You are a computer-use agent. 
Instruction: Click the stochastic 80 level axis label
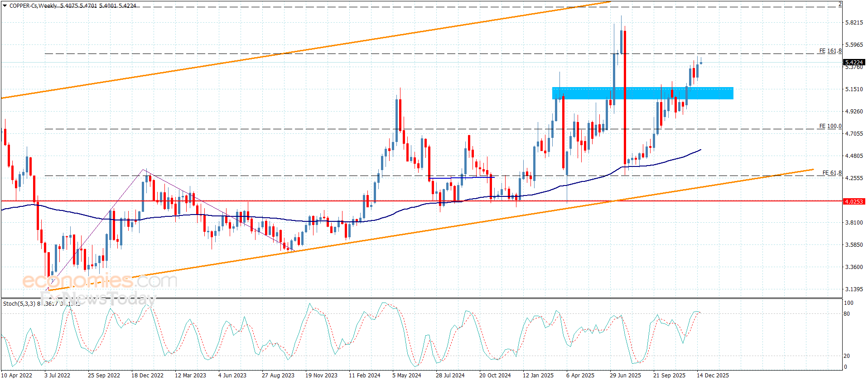pyautogui.click(x=847, y=314)
